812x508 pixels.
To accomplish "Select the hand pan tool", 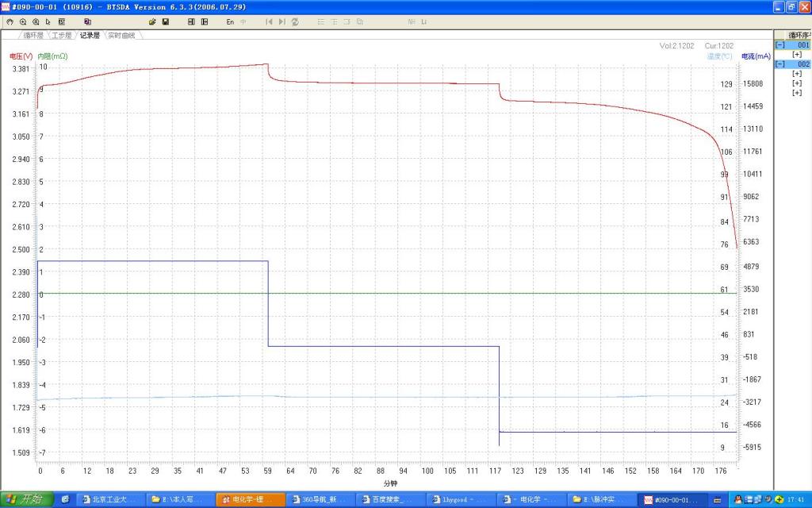I will [x=10, y=21].
